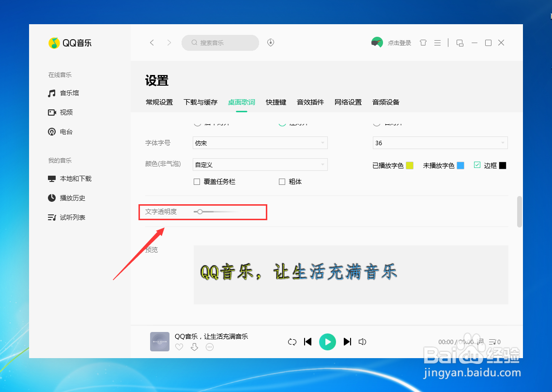This screenshot has height=392, width=552.
Task: Open the 试听列表 sidebar icon
Action: click(52, 217)
